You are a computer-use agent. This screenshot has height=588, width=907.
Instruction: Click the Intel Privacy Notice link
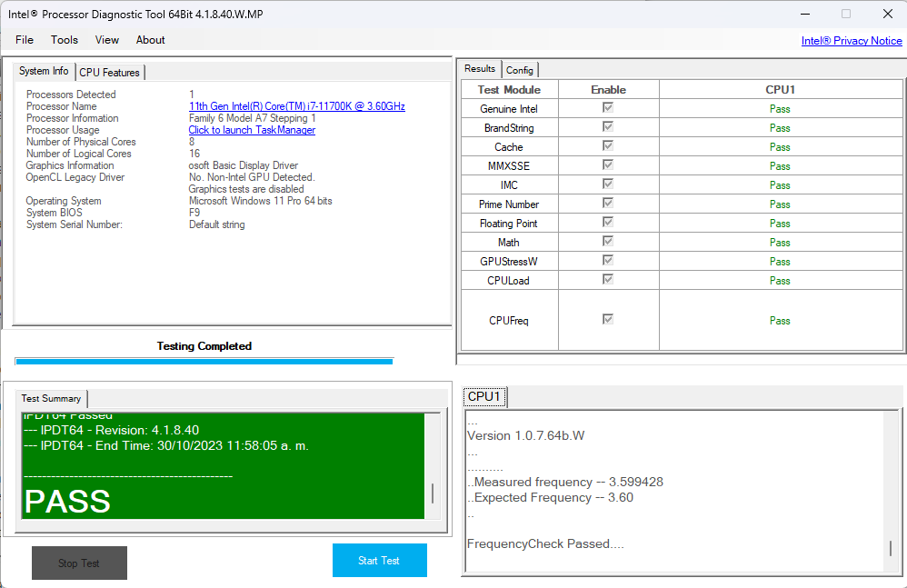pos(852,41)
